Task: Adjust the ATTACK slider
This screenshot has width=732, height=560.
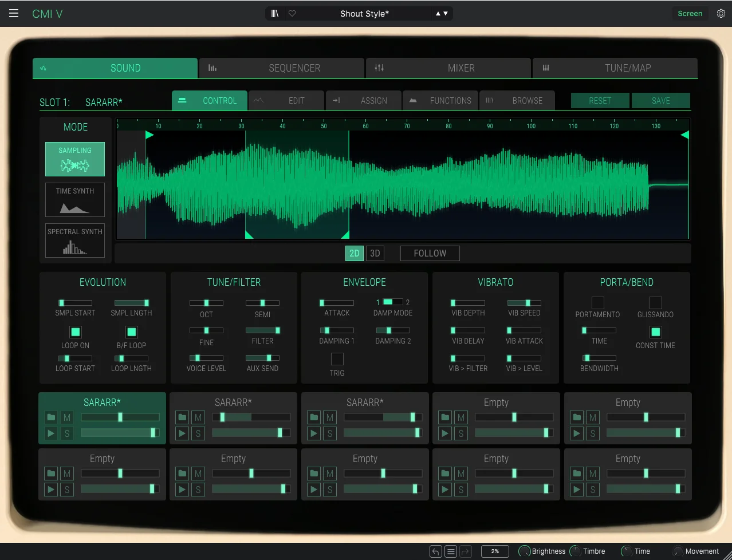Action: pyautogui.click(x=337, y=303)
